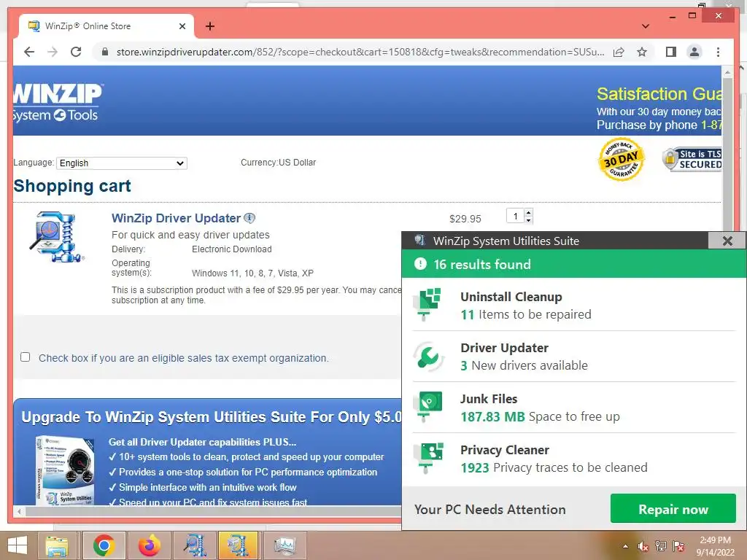This screenshot has width=747, height=560.
Task: Reload the WinZip store page
Action: [76, 52]
